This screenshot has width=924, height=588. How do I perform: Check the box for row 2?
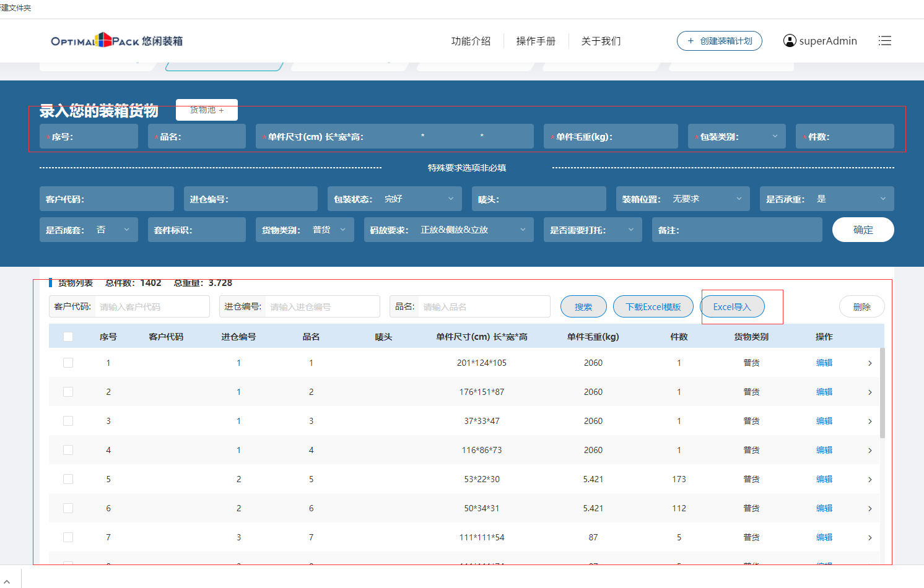[x=68, y=392]
